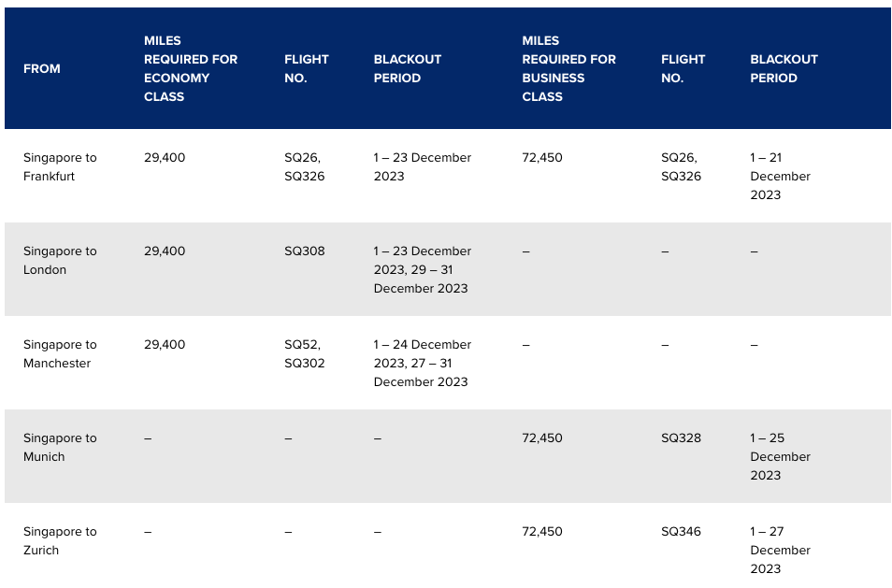Viewport: 892px width, 588px height.
Task: Select the Singapore to Munich route cell
Action: pyautogui.click(x=60, y=447)
